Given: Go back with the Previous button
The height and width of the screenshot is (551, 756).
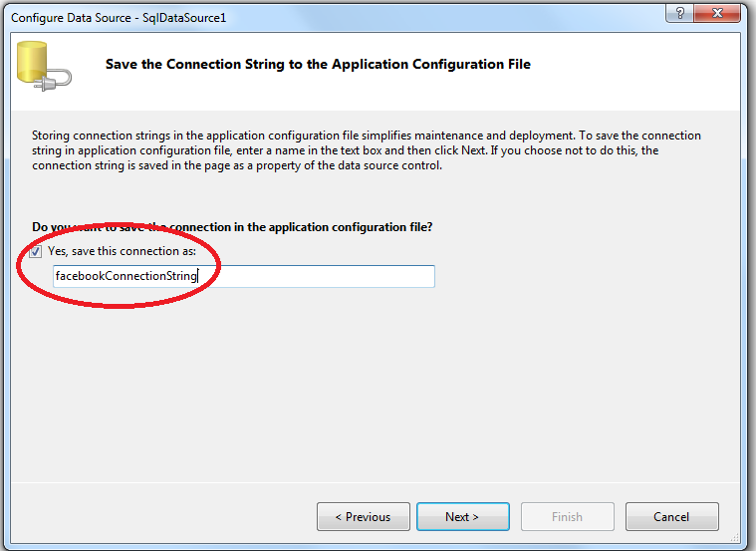Looking at the screenshot, I should pyautogui.click(x=363, y=517).
